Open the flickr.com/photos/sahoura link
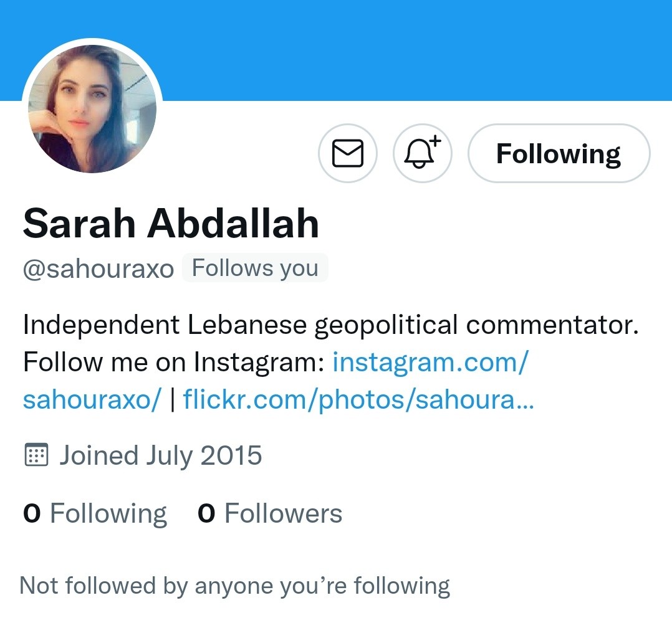 coord(358,400)
